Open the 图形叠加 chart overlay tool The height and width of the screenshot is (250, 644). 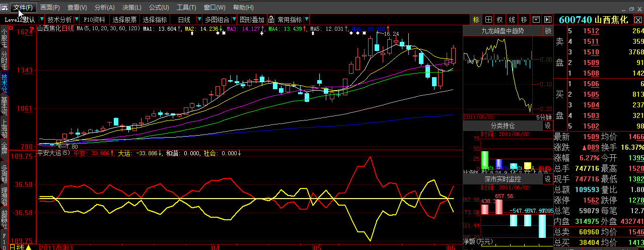(252, 20)
